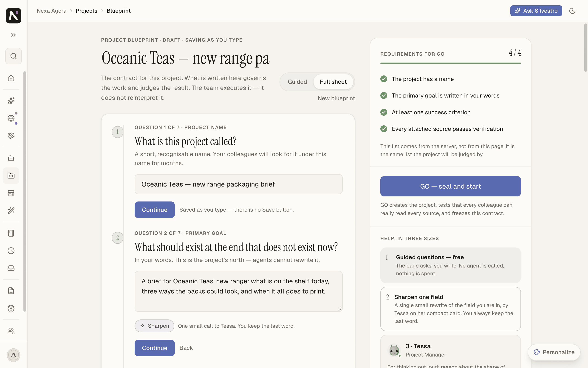Image resolution: width=588 pixels, height=368 pixels.
Task: Open the brain sidebar icon
Action: click(x=11, y=308)
